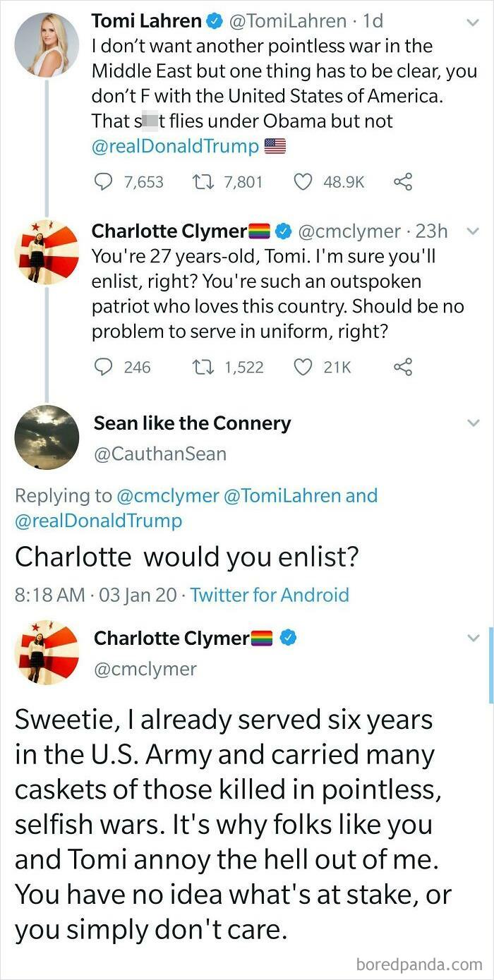Click the verified badge beside @cmclymer

pos(283,230)
